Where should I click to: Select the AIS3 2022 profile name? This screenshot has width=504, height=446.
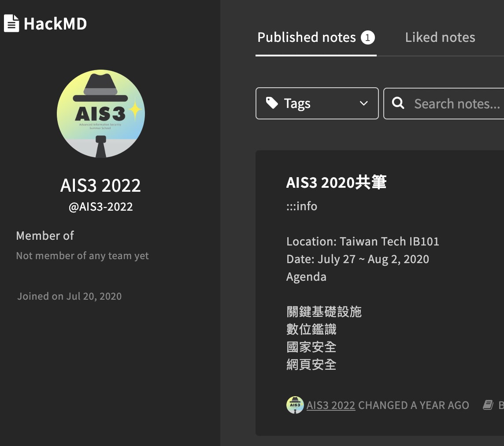point(100,185)
